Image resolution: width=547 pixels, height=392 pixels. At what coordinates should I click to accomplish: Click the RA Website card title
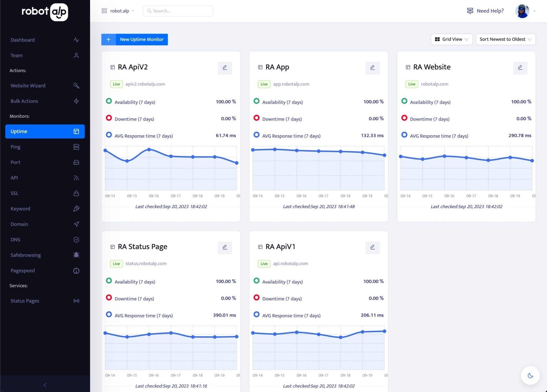click(432, 67)
